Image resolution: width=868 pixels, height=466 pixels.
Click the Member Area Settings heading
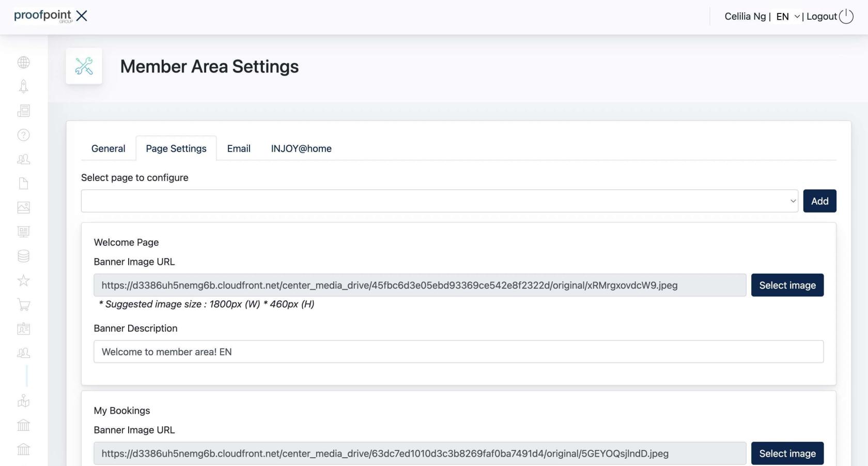(209, 66)
